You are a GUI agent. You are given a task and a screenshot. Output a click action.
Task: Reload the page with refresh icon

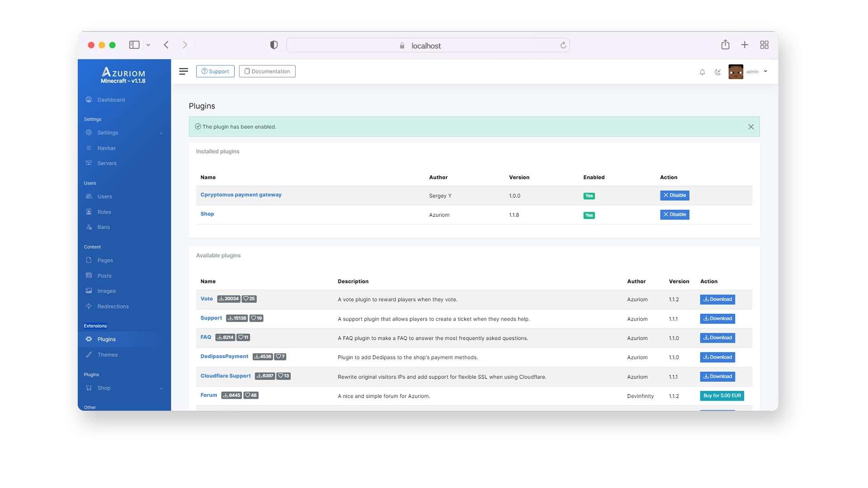pyautogui.click(x=563, y=45)
